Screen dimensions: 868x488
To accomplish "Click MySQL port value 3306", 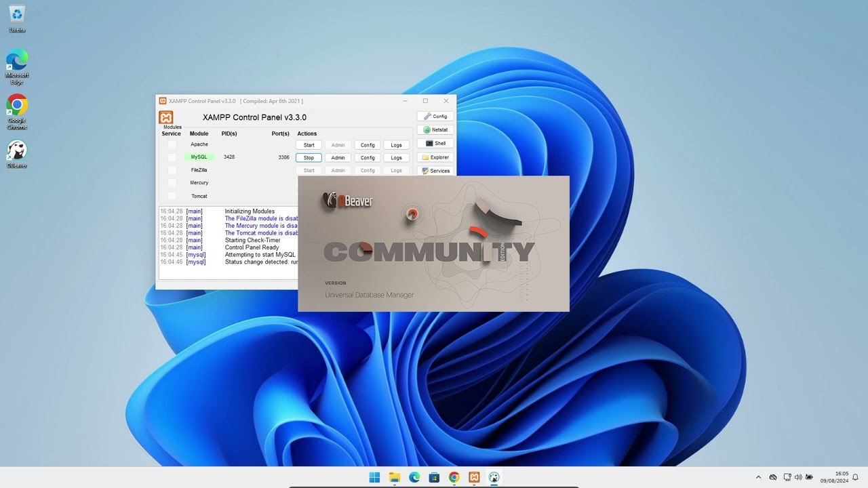I will (283, 157).
